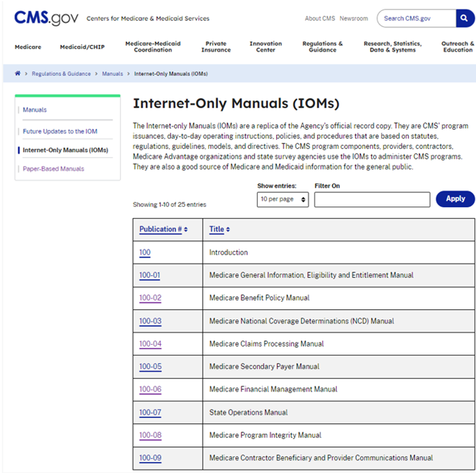This screenshot has height=473, width=476.
Task: Click 'Showing 1-10 of 25 entries' text
Action: pos(169,205)
